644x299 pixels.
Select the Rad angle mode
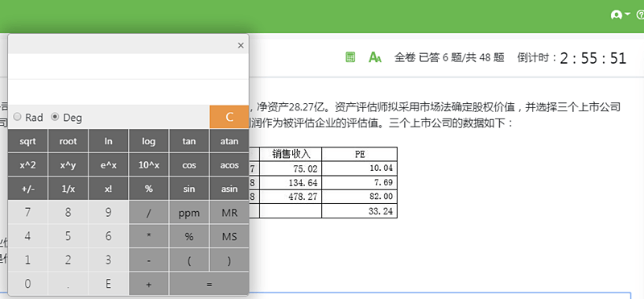tap(17, 117)
